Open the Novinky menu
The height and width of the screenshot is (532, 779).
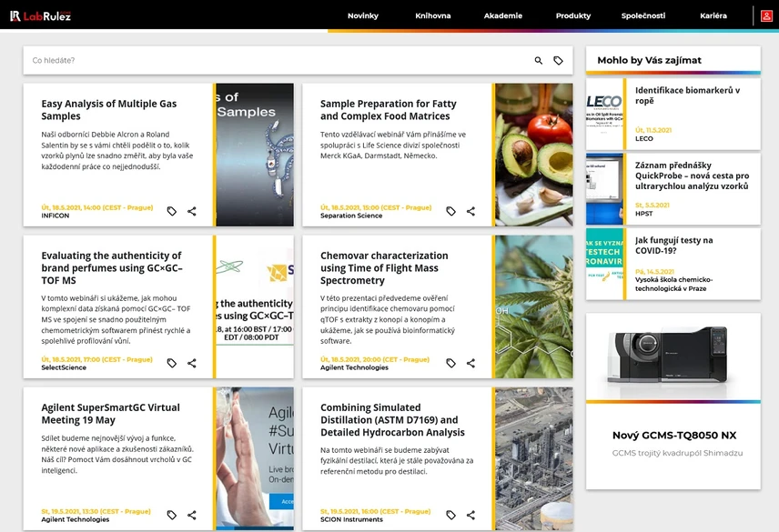pos(362,15)
